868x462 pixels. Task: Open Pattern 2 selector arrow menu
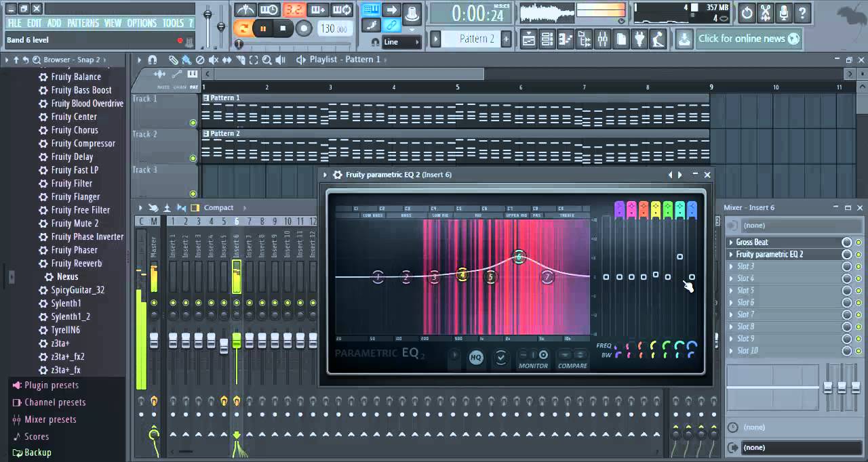pos(435,39)
